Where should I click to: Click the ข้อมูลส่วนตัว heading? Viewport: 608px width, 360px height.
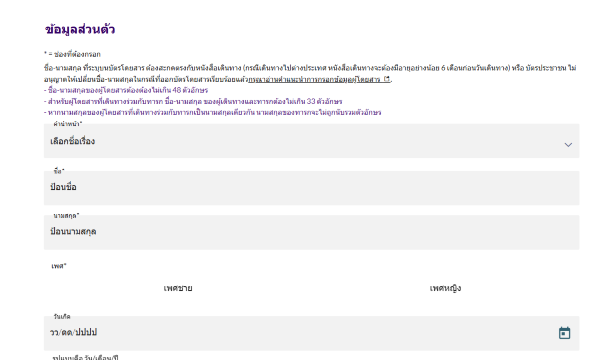80,29
